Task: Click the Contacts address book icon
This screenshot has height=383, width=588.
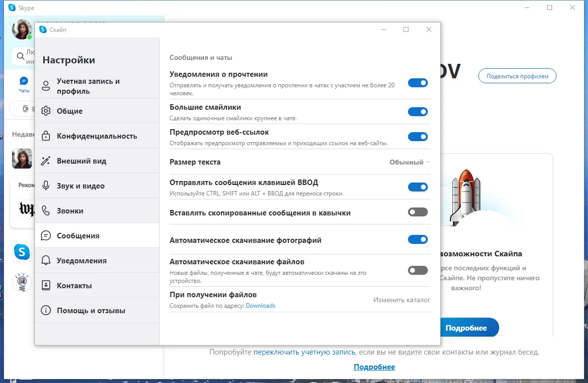Action: (x=46, y=285)
